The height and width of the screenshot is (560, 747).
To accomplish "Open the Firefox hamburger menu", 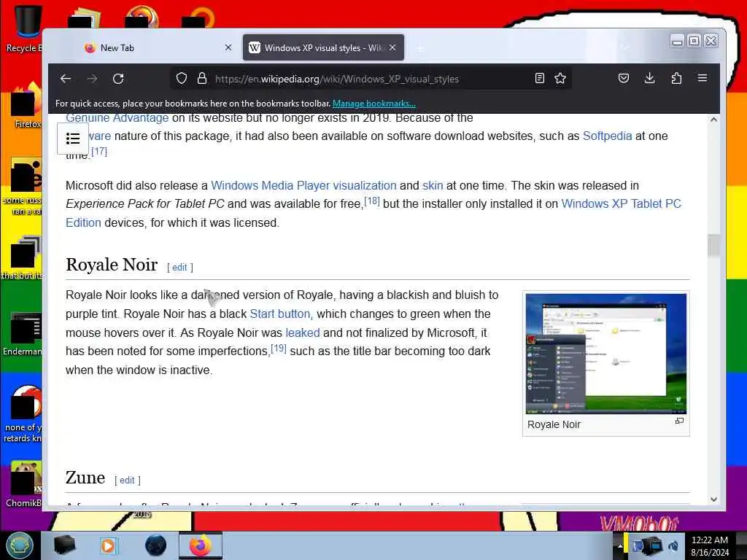I will (703, 77).
